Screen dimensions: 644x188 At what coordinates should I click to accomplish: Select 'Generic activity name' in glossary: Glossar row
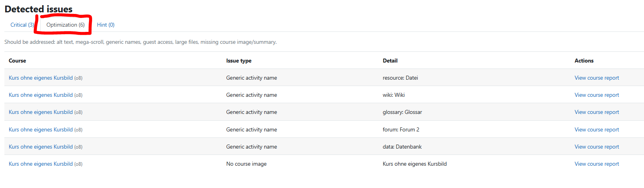pyautogui.click(x=251, y=112)
